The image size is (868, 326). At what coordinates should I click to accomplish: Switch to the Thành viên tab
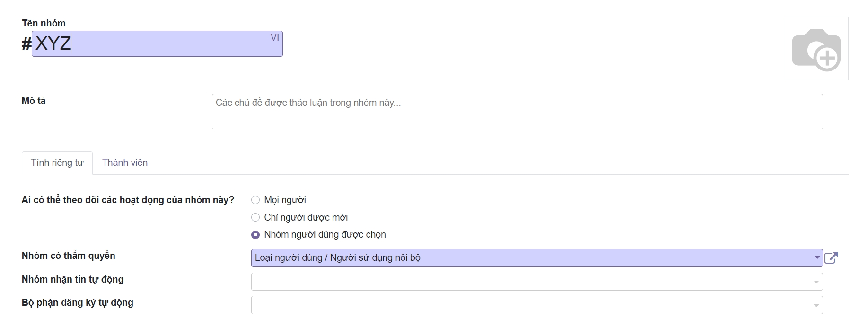[125, 163]
